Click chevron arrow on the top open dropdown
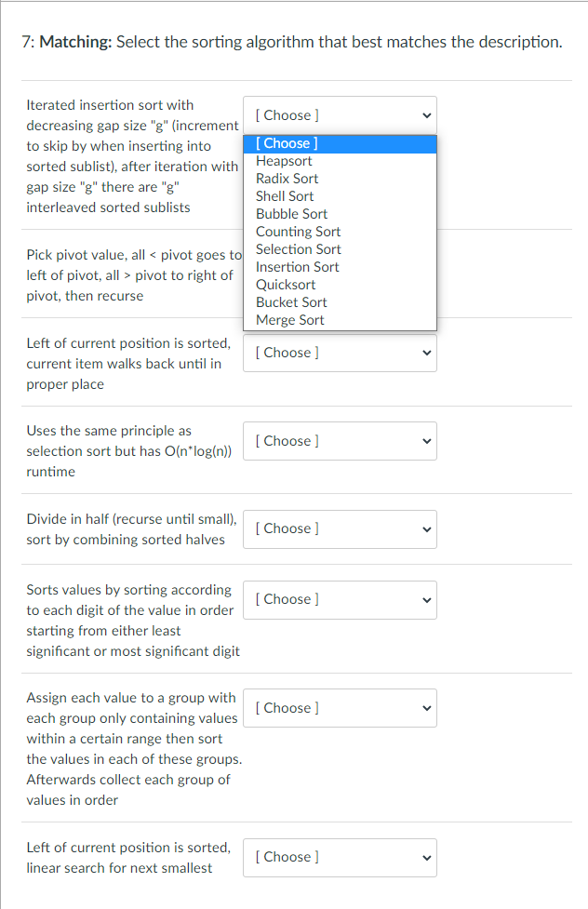This screenshot has width=588, height=909. pyautogui.click(x=427, y=115)
